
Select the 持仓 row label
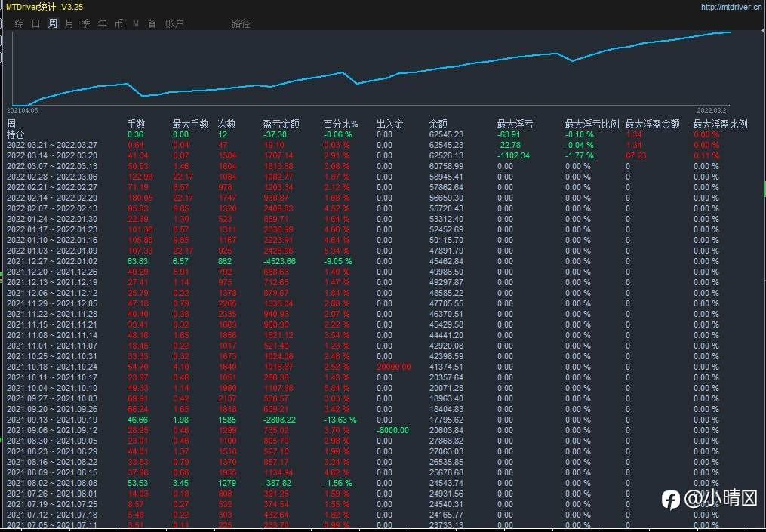click(x=15, y=134)
